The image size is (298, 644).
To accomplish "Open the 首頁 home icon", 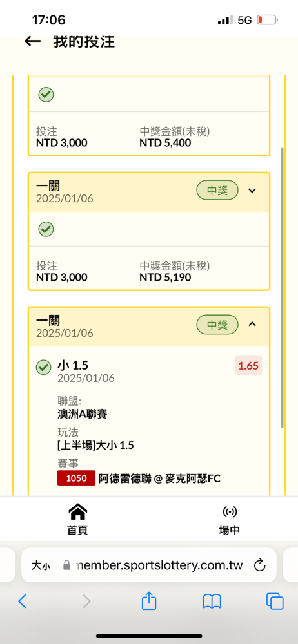I will 77,512.
